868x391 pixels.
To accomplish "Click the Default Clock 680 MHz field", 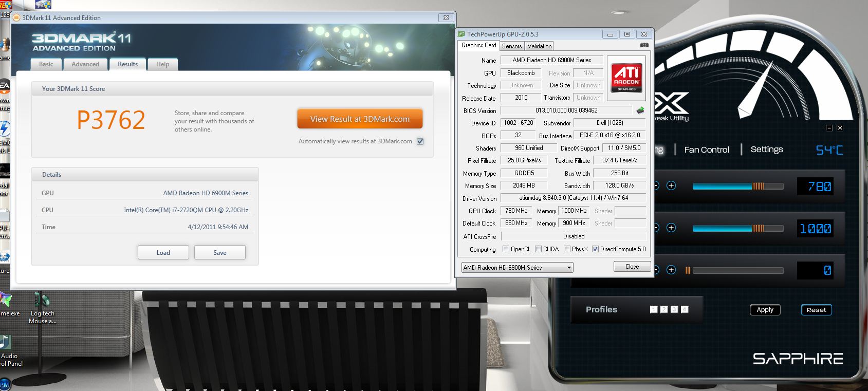I will point(516,223).
